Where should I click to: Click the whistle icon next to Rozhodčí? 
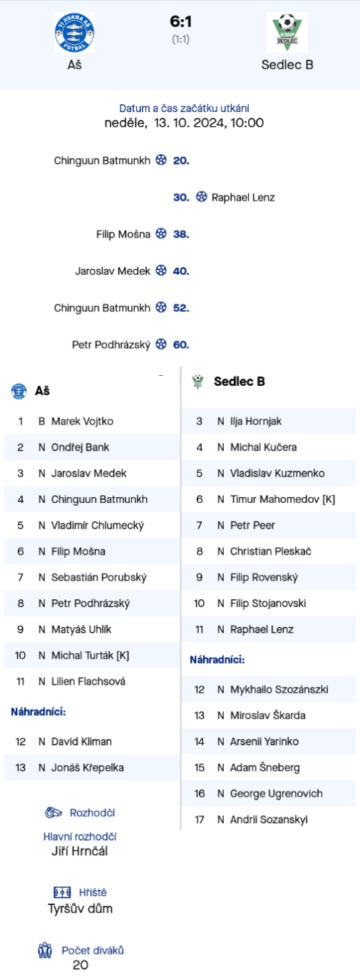coord(54,812)
